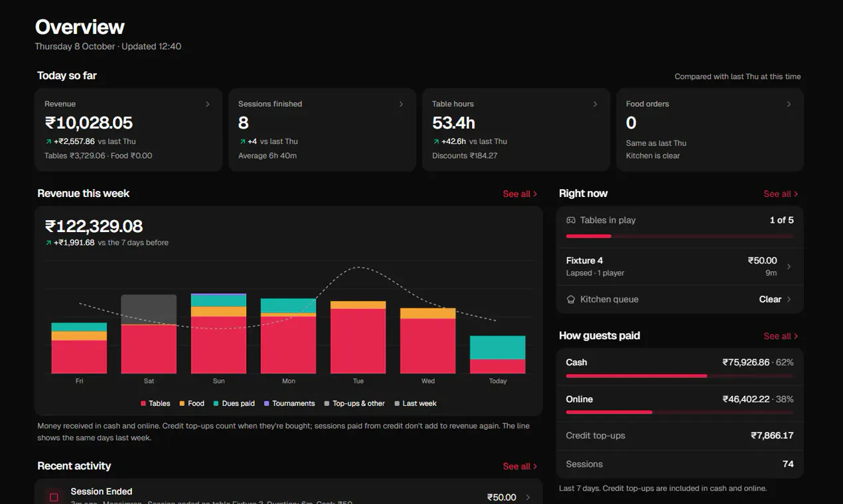Click the Cash payment share bar
Viewport: 843px width, 504px height.
pyautogui.click(x=680, y=376)
